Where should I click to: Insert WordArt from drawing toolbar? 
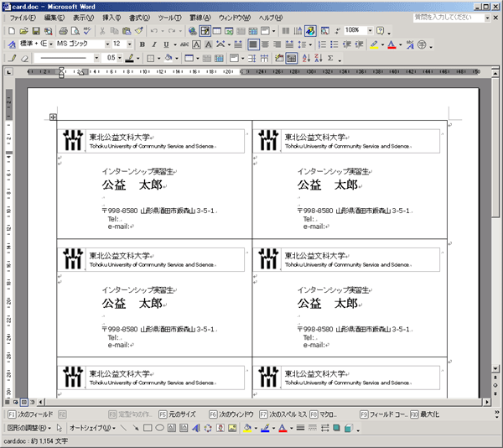(x=195, y=428)
